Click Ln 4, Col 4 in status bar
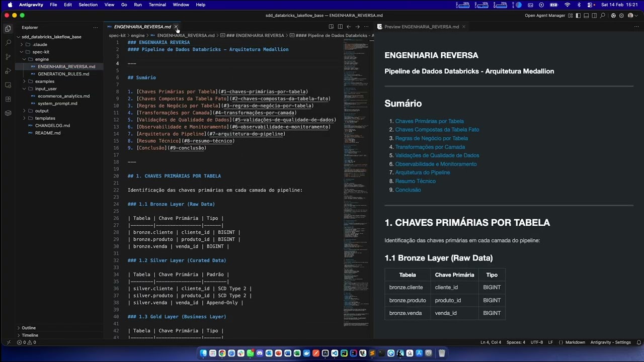Screen dimensions: 644x362 (x=491, y=342)
